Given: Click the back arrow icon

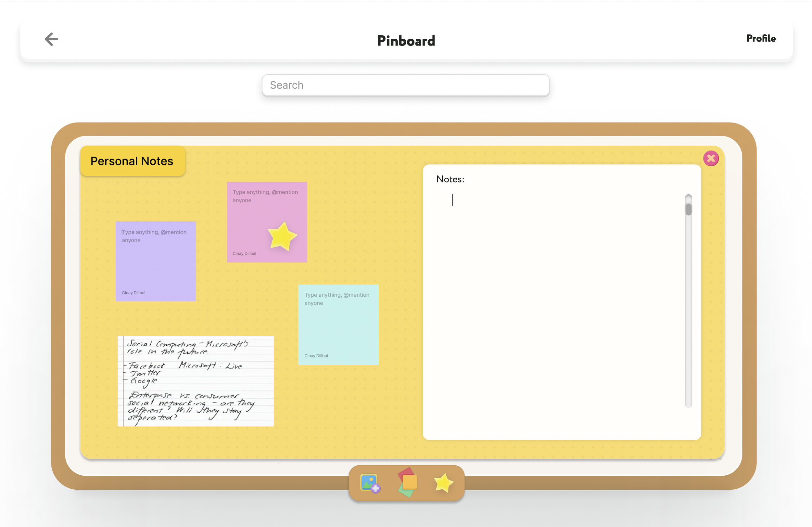Looking at the screenshot, I should point(51,39).
